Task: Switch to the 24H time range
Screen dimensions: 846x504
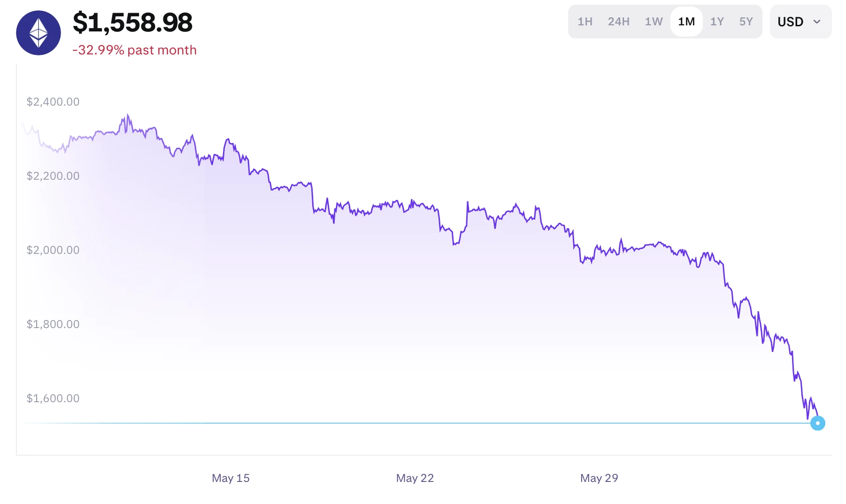Action: [618, 22]
